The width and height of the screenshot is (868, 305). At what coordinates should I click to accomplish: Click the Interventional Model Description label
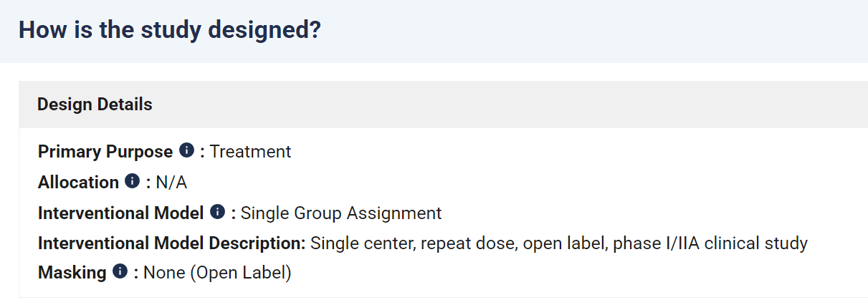(172, 243)
